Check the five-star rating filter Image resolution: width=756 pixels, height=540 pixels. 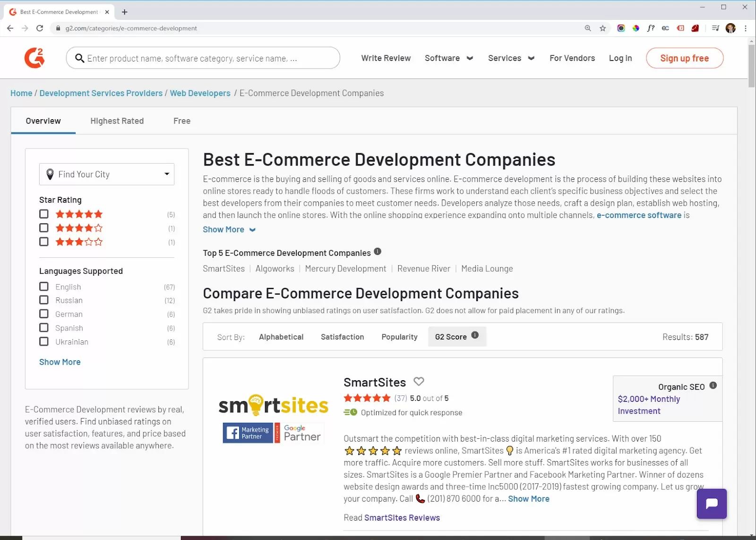click(44, 214)
